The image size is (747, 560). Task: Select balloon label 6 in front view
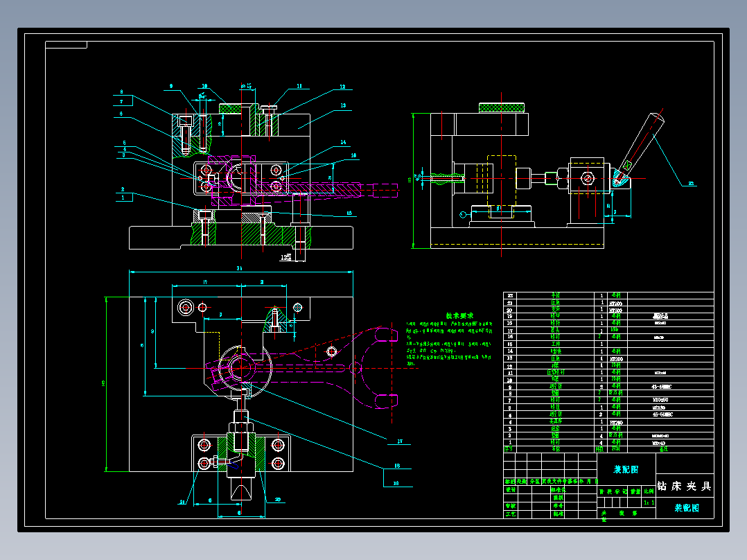[121, 114]
